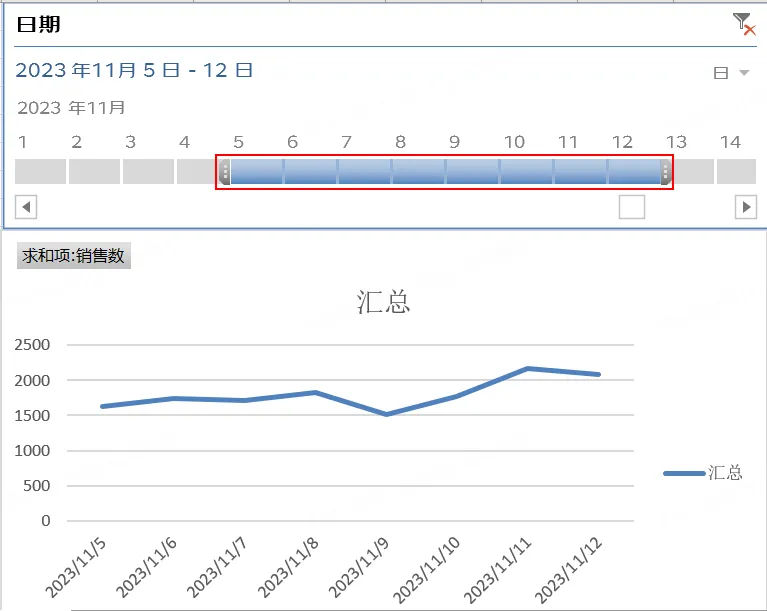Select day 5 tile on the timeline
This screenshot has width=767, height=611.
257,172
